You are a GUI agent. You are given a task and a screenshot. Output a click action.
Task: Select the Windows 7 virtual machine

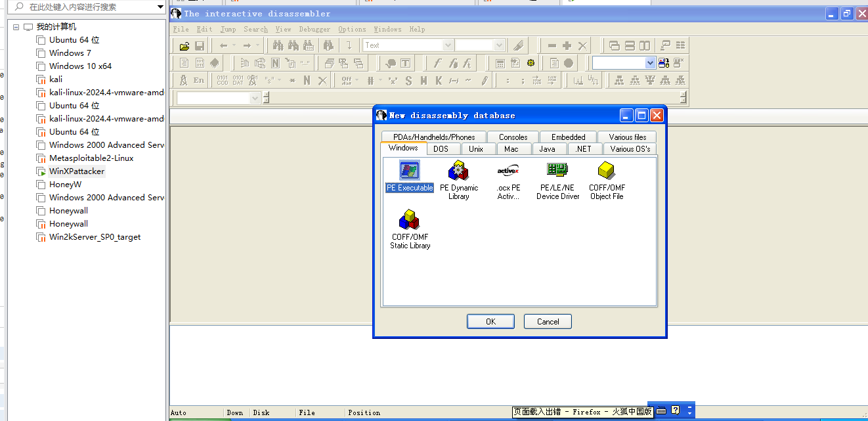(x=70, y=53)
